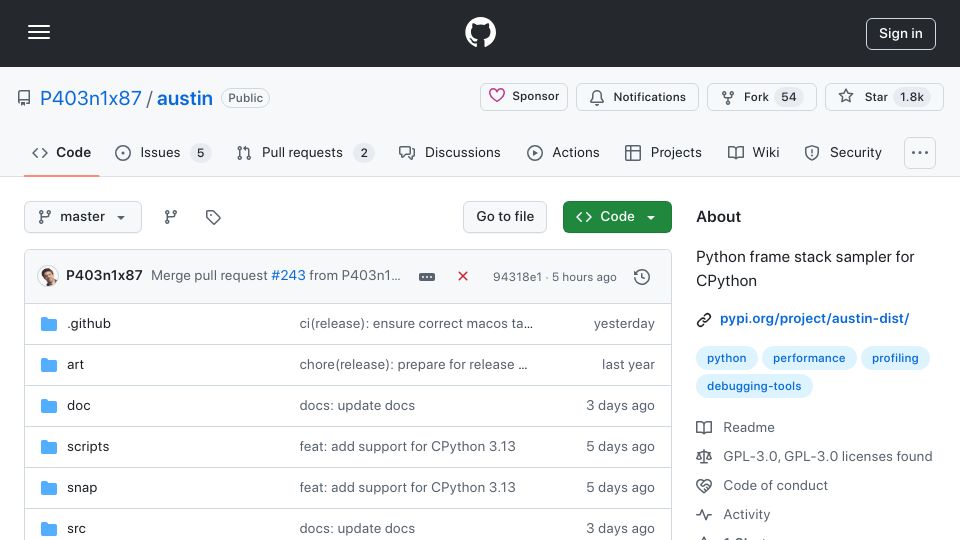Open the art folder
This screenshot has width=960, height=540.
[75, 364]
